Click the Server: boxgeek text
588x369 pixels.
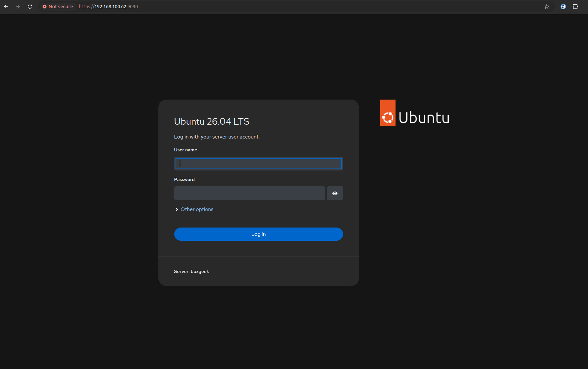(x=191, y=271)
